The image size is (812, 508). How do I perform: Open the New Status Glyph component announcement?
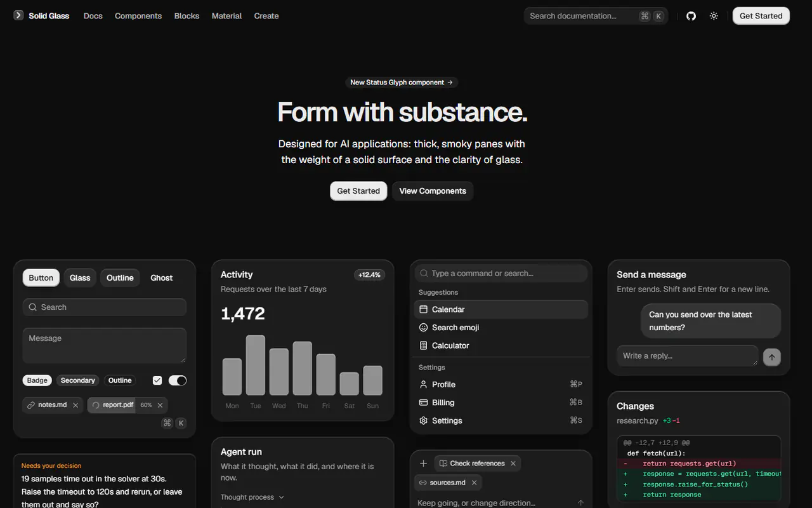[x=402, y=83]
